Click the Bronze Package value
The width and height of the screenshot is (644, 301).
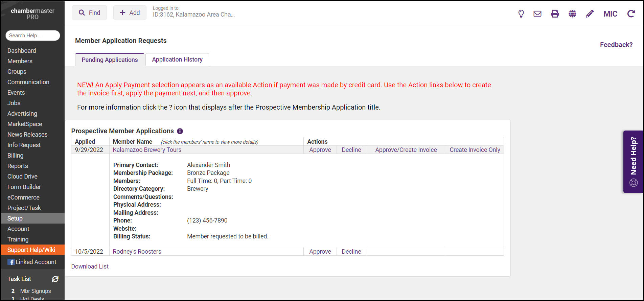point(208,173)
